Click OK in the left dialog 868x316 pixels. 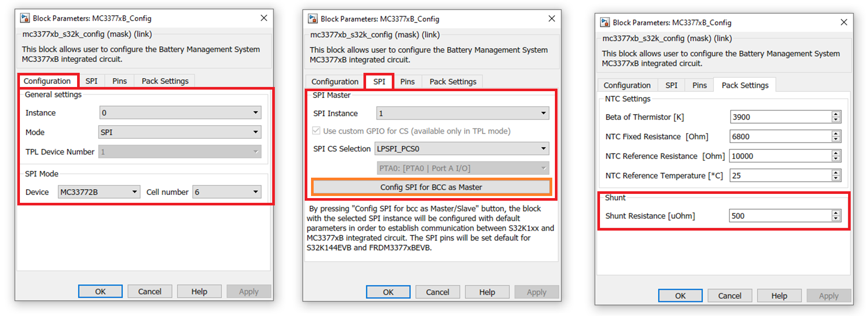pyautogui.click(x=100, y=291)
